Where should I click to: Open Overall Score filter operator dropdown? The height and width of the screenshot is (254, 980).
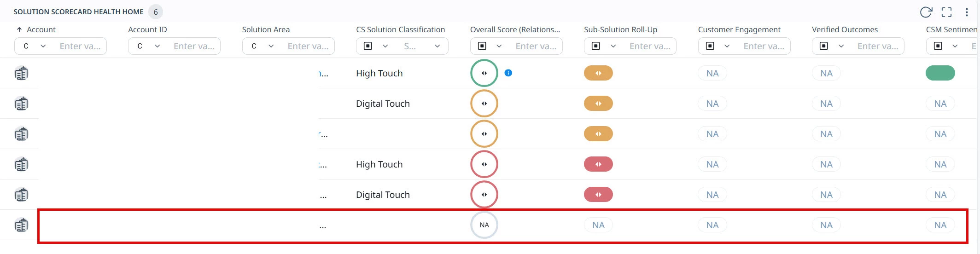pyautogui.click(x=490, y=46)
